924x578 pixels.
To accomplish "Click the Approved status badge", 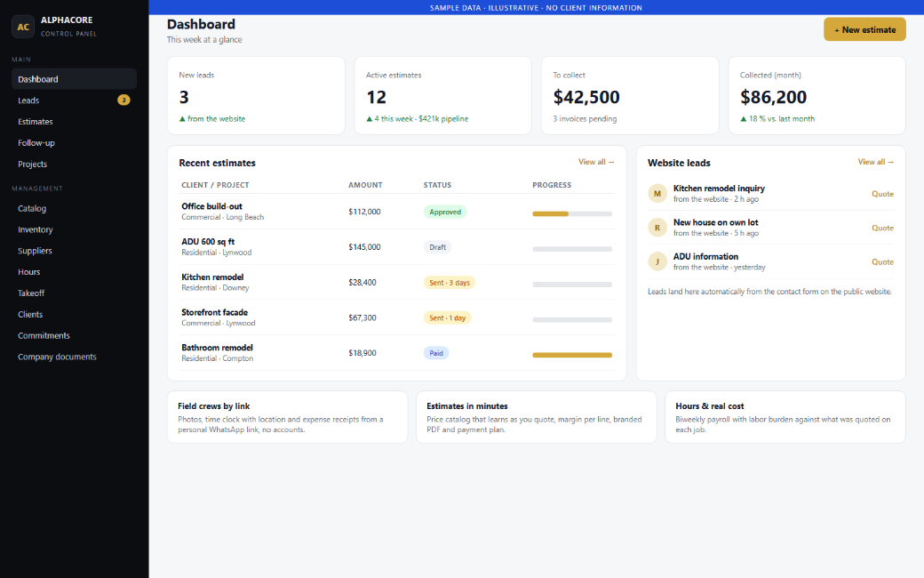I will pos(445,212).
